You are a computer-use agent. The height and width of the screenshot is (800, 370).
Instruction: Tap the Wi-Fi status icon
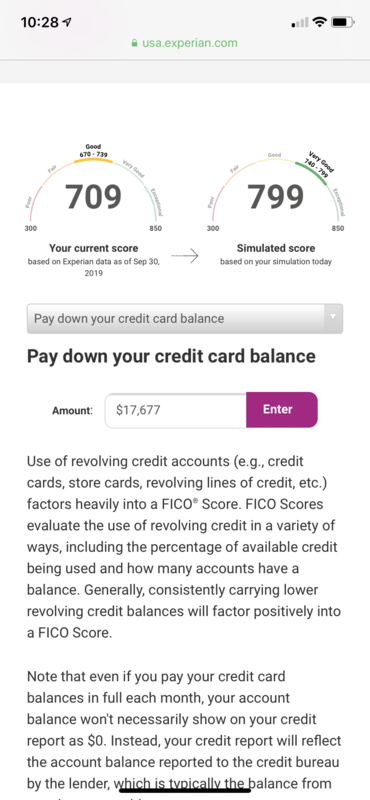(320, 22)
